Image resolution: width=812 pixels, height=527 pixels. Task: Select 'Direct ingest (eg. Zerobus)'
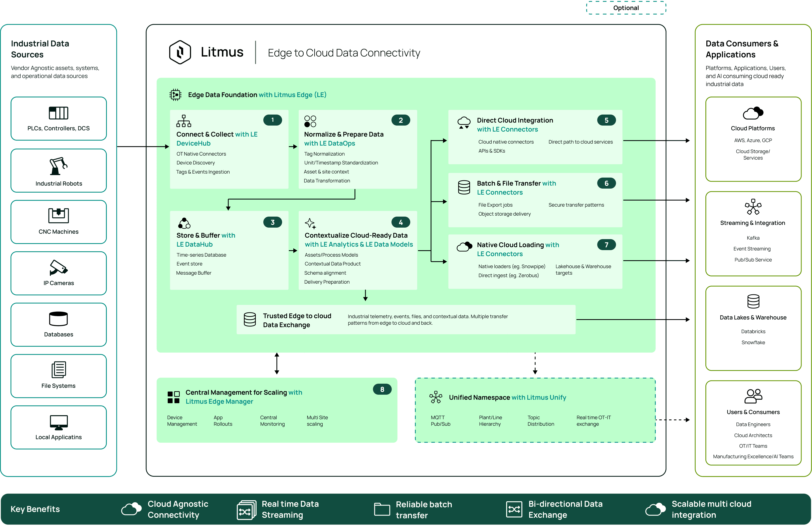point(508,275)
